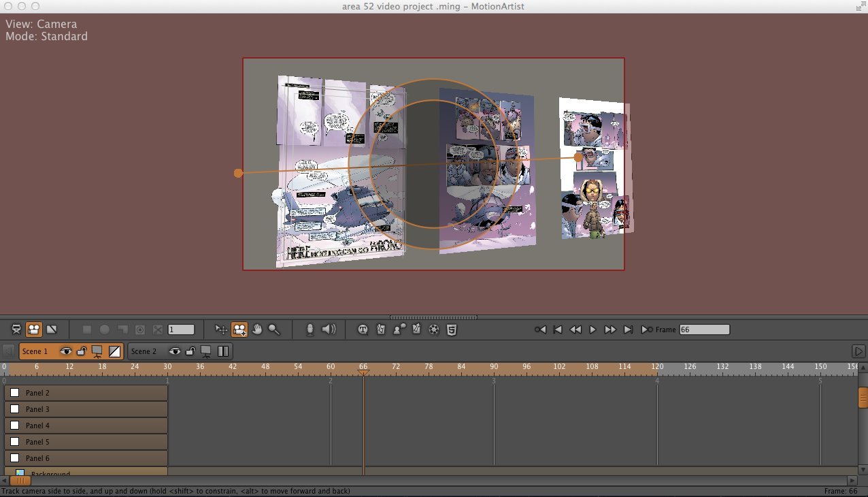This screenshot has width=868, height=497.
Task: Click the film reel render icon
Action: point(433,330)
